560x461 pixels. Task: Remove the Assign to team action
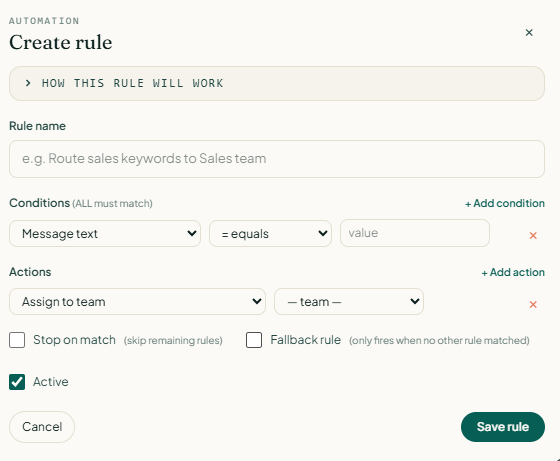point(533,304)
